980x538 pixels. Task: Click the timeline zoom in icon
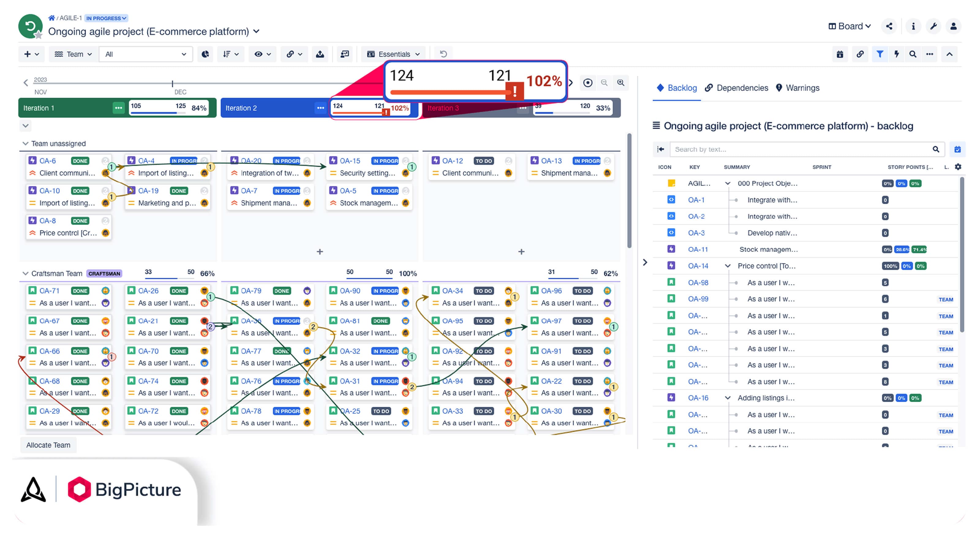pyautogui.click(x=620, y=82)
